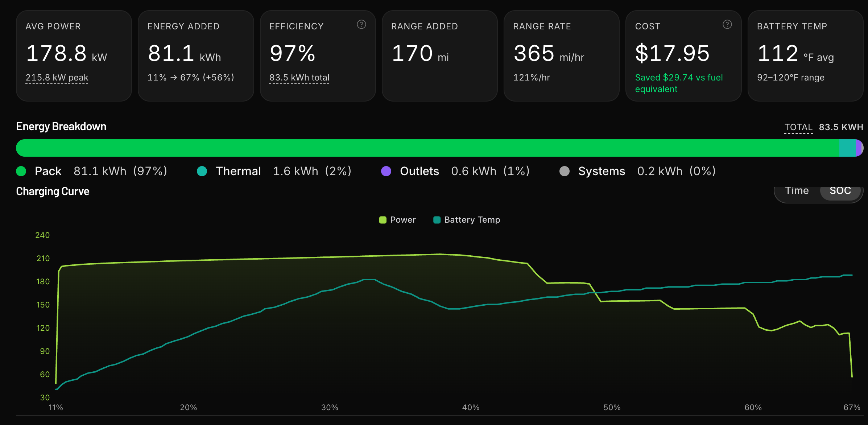Click the '170 mi' range added value
Screen dimensions: 868x425
[420, 53]
